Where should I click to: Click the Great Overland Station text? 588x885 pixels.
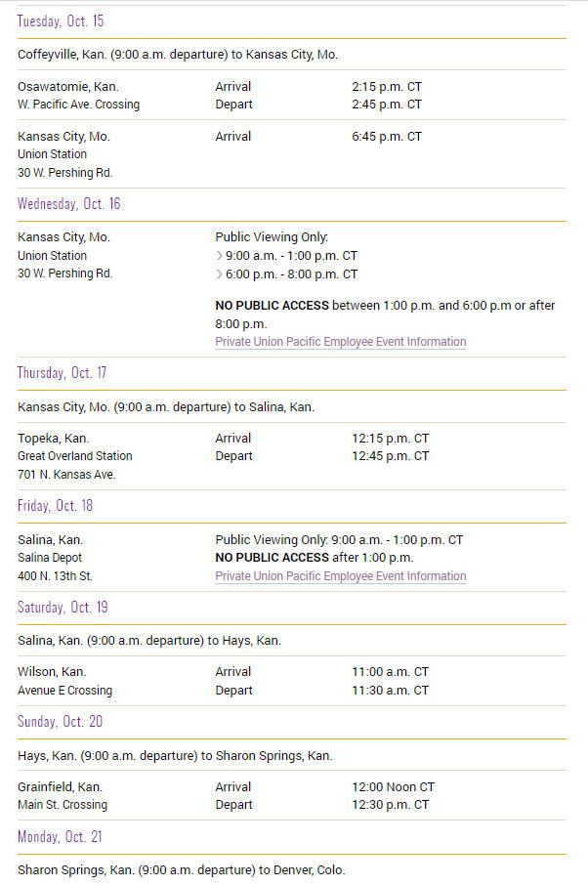click(x=75, y=456)
